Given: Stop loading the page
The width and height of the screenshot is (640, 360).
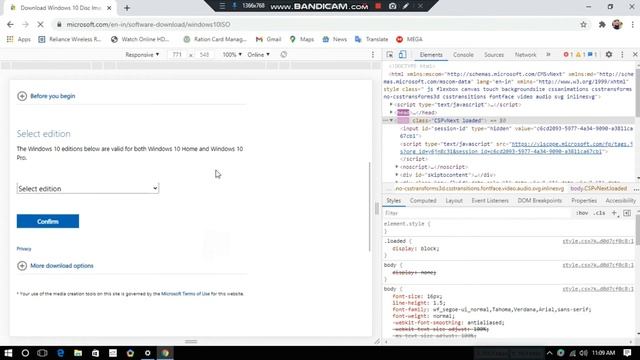Looking at the screenshot, I should [x=40, y=24].
